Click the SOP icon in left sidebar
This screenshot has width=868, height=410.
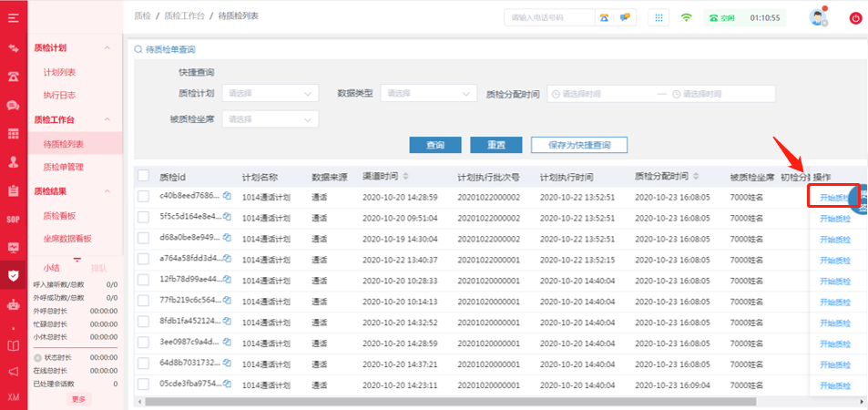click(x=14, y=219)
